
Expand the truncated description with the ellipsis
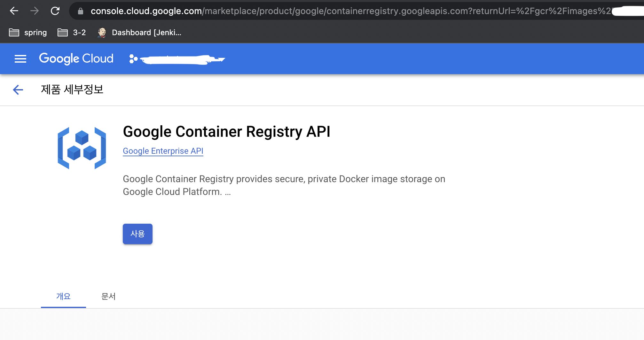point(228,191)
